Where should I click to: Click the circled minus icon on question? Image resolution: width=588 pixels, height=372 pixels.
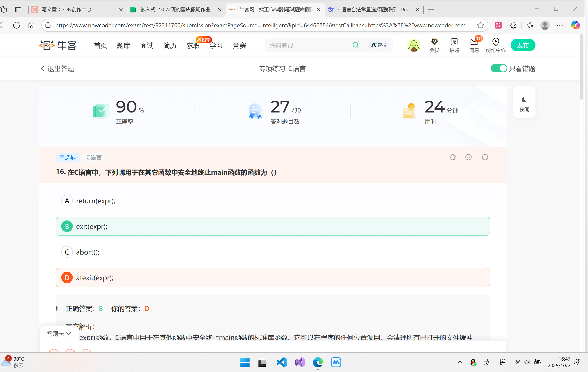(468, 157)
